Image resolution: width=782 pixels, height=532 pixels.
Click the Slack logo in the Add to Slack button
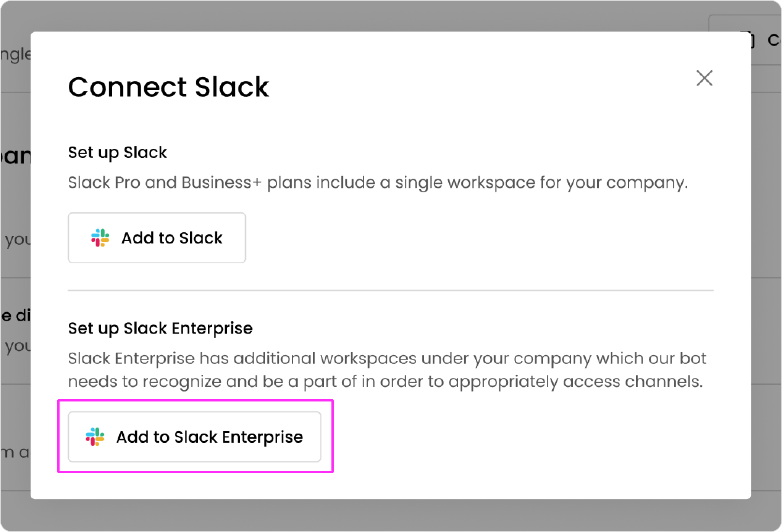(100, 238)
